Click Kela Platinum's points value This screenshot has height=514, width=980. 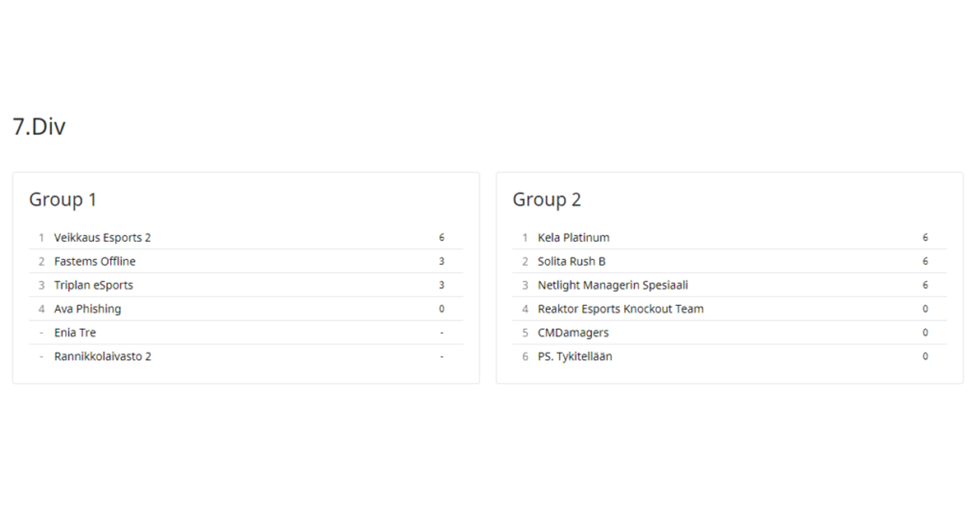(925, 237)
